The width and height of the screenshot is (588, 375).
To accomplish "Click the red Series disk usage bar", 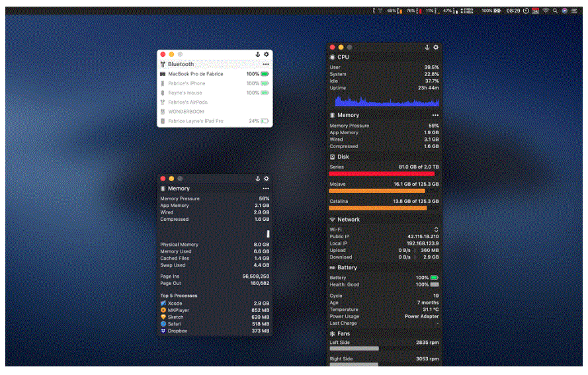I will 382,174.
